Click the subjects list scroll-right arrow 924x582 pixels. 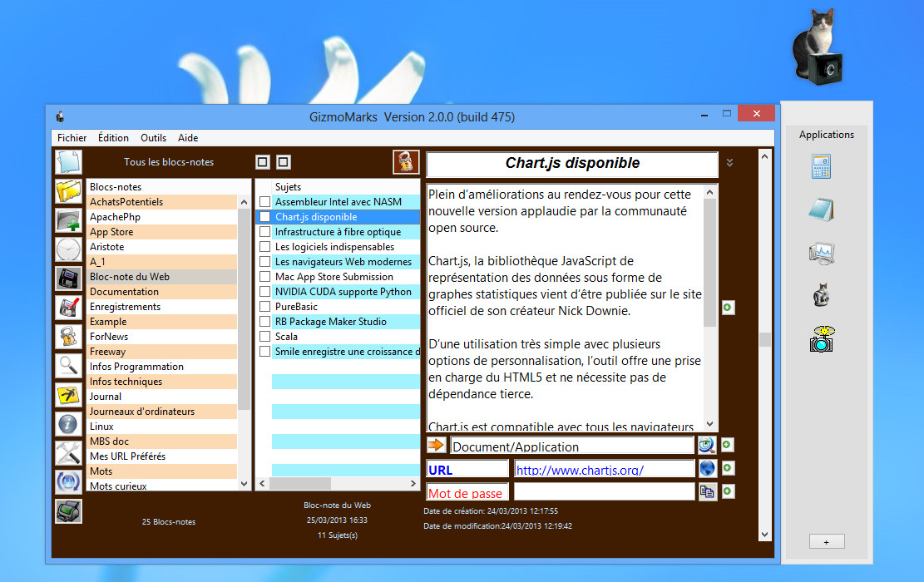(x=413, y=483)
